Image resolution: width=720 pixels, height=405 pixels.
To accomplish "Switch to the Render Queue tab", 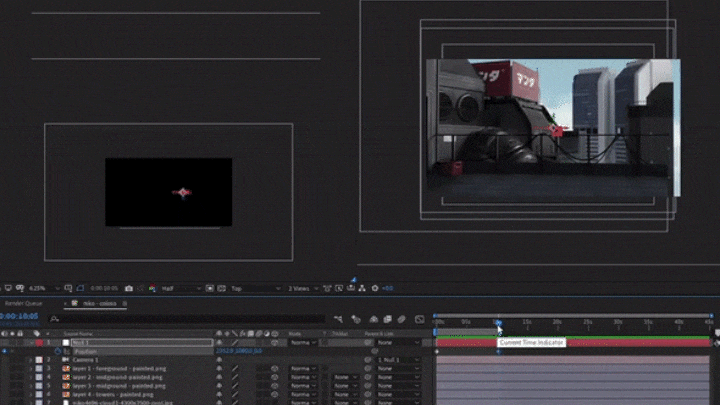I will (x=23, y=304).
